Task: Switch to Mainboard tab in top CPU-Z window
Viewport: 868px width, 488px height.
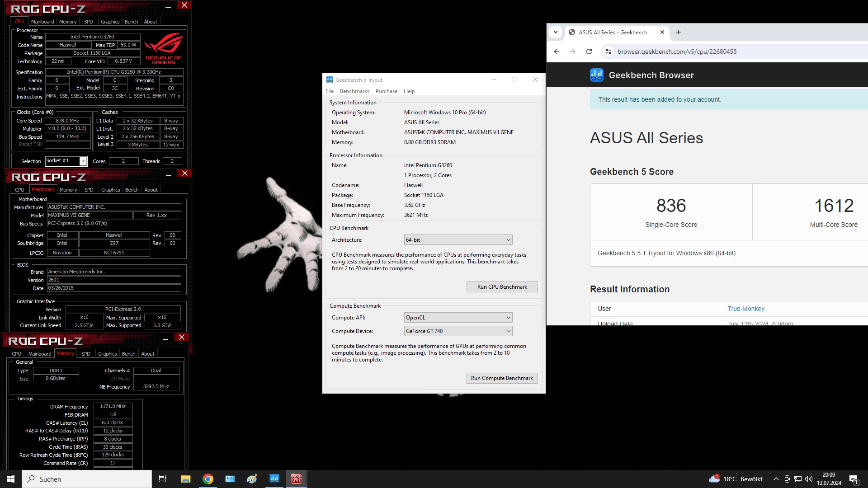Action: coord(42,22)
